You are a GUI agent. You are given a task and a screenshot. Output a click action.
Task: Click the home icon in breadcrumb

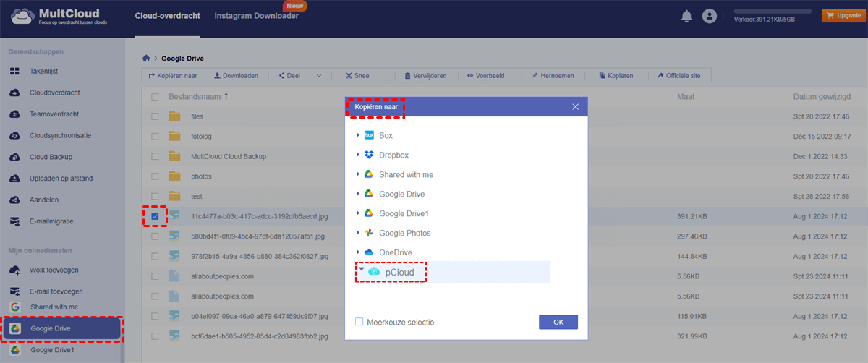click(x=147, y=58)
